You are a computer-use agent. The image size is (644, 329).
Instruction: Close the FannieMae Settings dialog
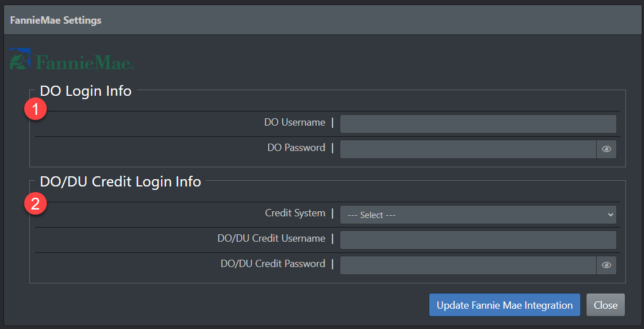point(605,305)
